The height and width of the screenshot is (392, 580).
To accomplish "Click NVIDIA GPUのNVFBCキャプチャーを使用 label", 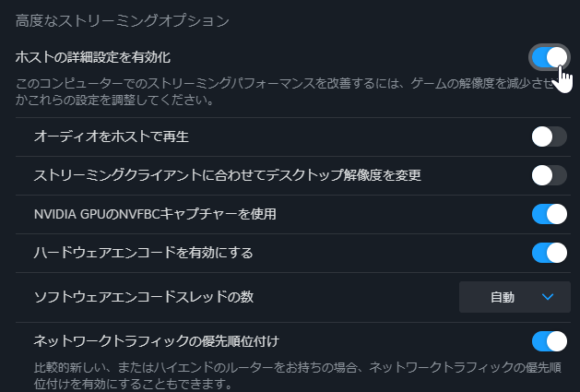I will point(155,214).
